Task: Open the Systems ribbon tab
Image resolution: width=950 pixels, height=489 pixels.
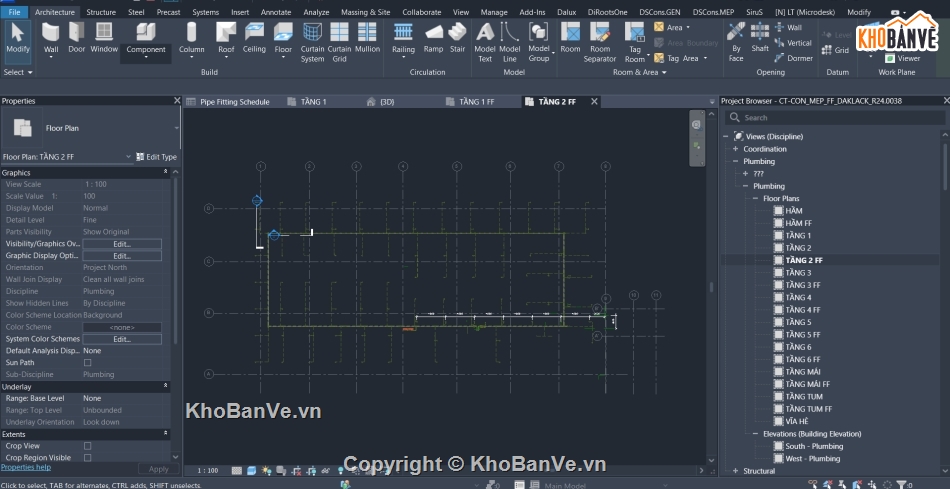Action: point(205,12)
